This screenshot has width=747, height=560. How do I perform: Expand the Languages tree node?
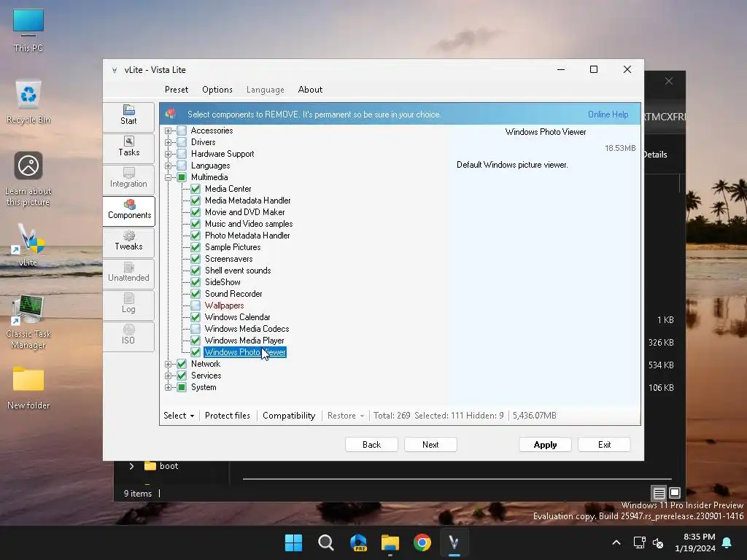169,166
